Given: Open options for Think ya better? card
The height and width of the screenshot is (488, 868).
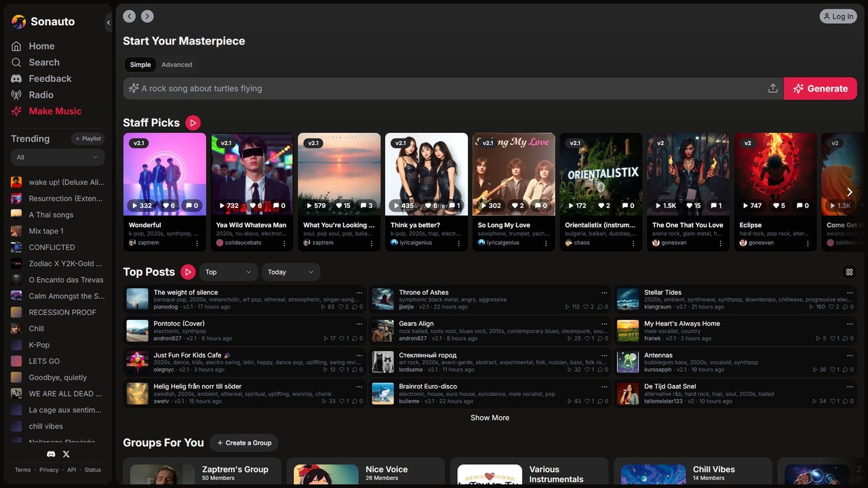Looking at the screenshot, I should tap(458, 243).
